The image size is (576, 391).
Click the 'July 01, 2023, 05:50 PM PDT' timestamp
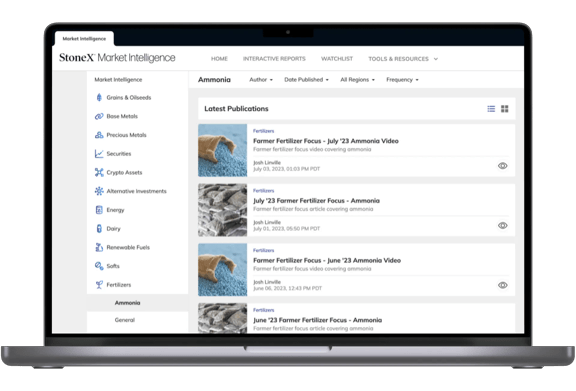click(x=287, y=229)
